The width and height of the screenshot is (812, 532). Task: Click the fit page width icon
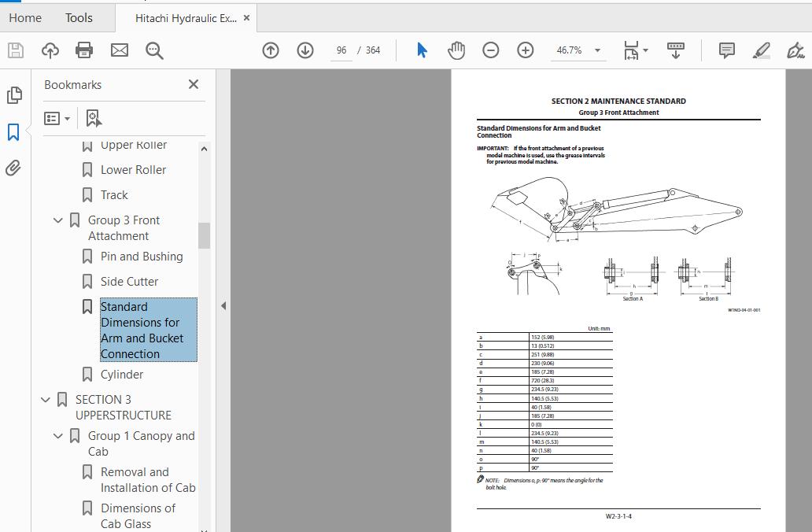point(631,50)
